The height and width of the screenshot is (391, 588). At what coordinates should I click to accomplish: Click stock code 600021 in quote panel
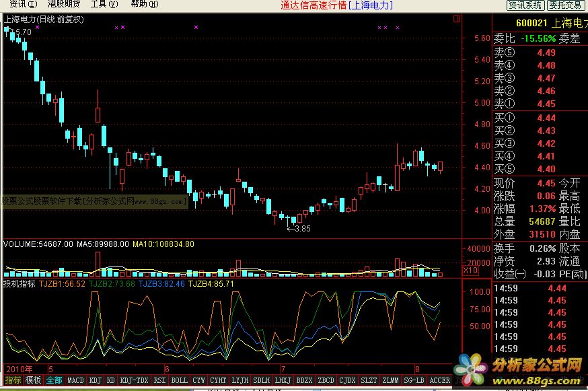coord(531,23)
